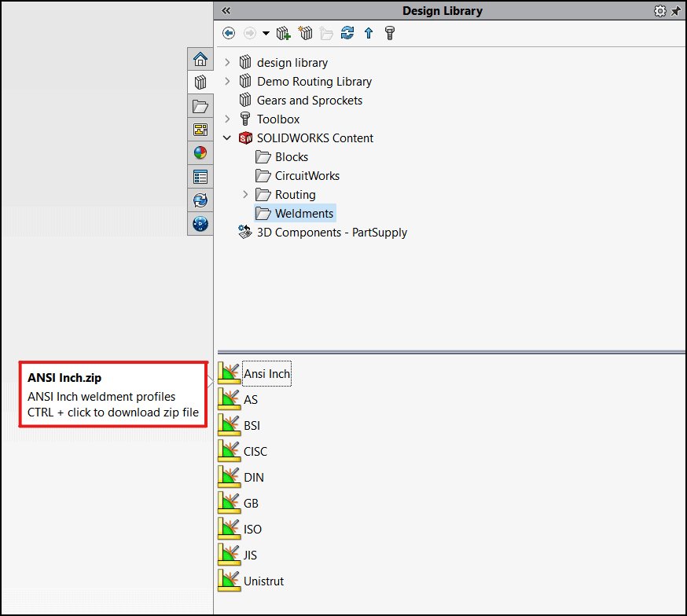Viewport: 687px width, 616px height.
Task: Collapse the SOLIDWORKS Content node
Action: coord(227,138)
